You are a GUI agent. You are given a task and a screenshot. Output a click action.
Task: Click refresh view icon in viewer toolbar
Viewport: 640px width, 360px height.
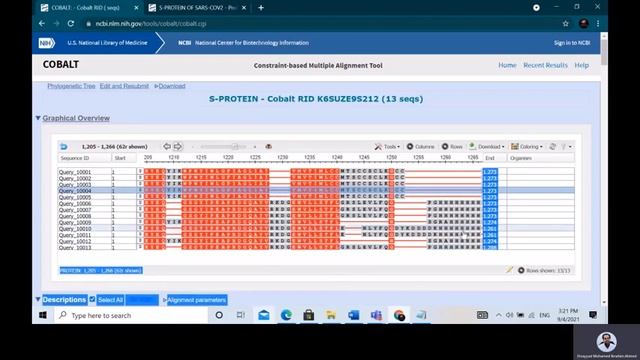point(552,147)
